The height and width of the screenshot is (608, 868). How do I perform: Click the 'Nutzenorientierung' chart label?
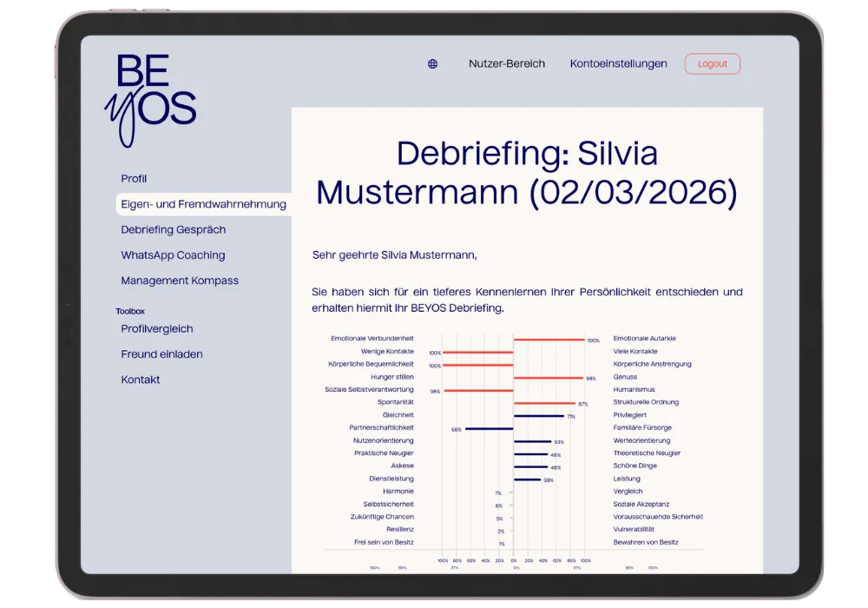[x=384, y=440]
